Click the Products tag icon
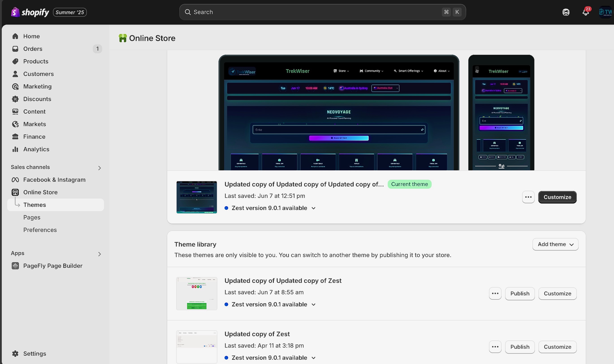Screen dimensions: 614x364 point(15,61)
